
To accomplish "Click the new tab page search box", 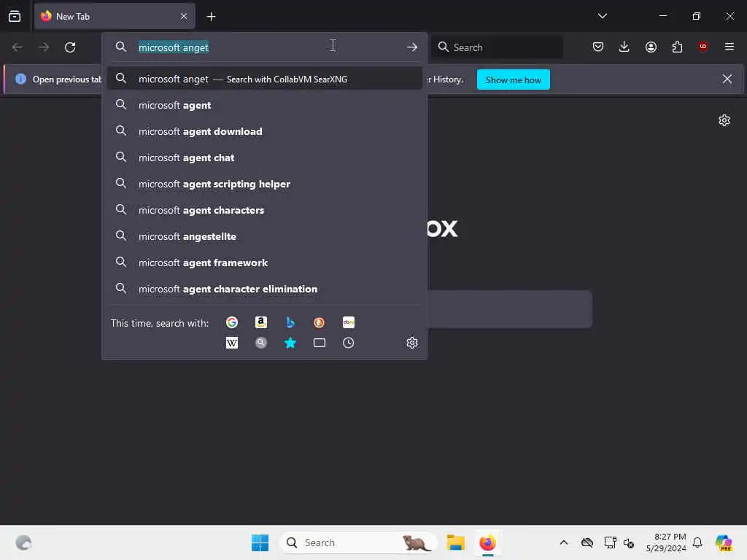I will (509, 309).
